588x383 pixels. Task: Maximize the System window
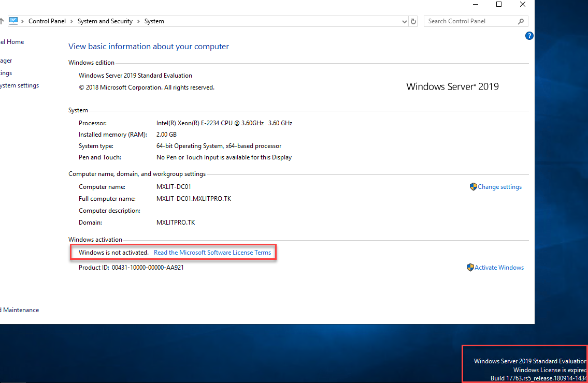point(499,5)
